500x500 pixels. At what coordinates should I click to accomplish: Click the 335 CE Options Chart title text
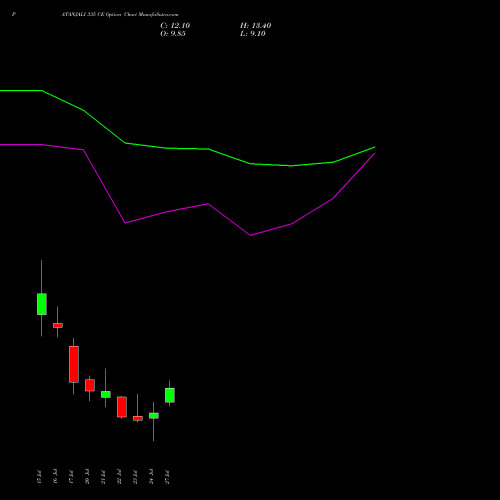[x=120, y=14]
